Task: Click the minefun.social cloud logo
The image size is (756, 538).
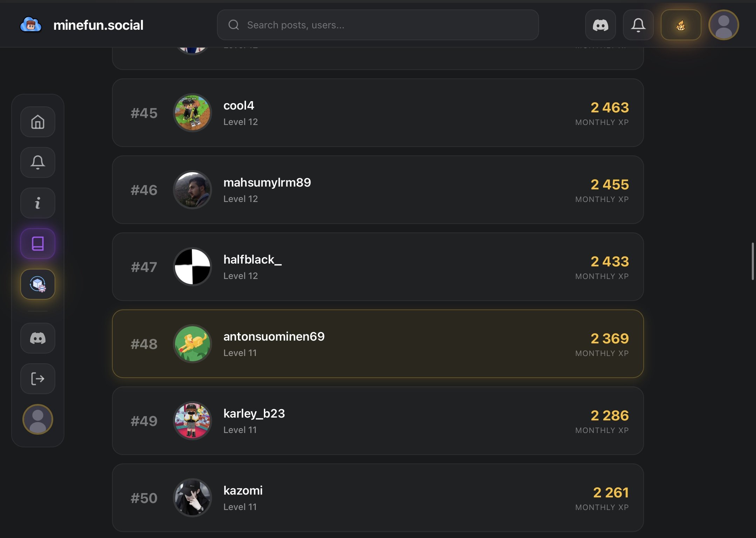Action: click(31, 25)
